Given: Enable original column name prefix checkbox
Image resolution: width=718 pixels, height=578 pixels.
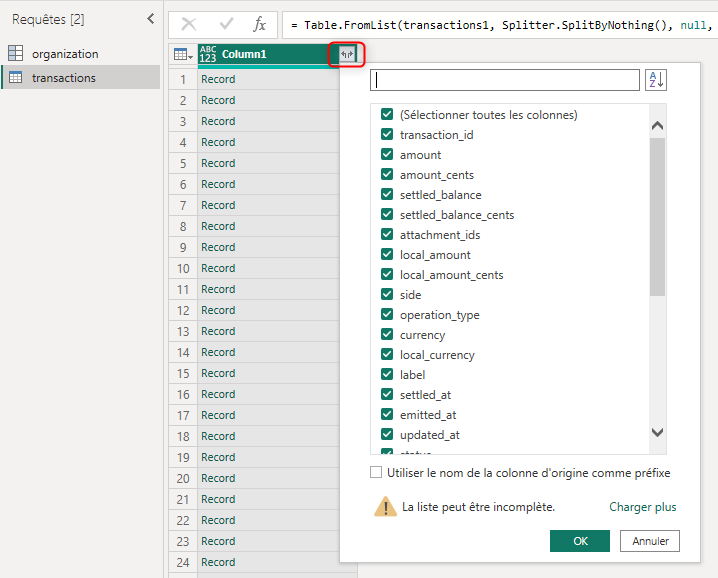Looking at the screenshot, I should 376,472.
